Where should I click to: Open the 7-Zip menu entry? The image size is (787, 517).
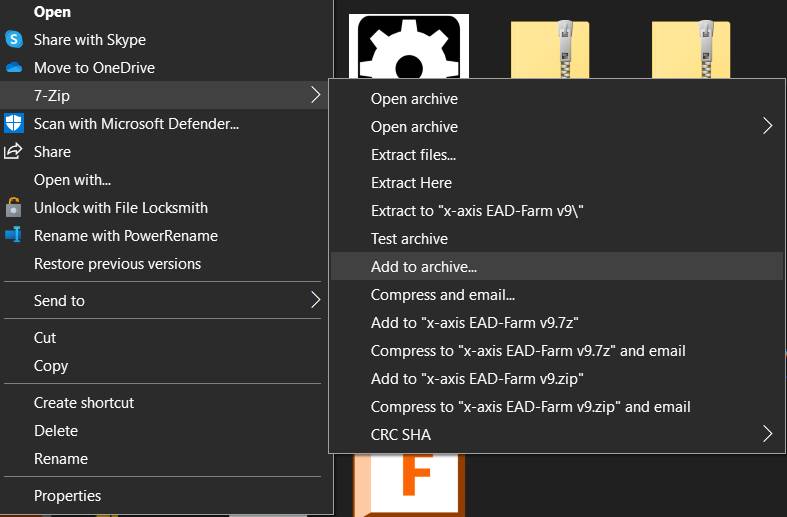tap(164, 95)
